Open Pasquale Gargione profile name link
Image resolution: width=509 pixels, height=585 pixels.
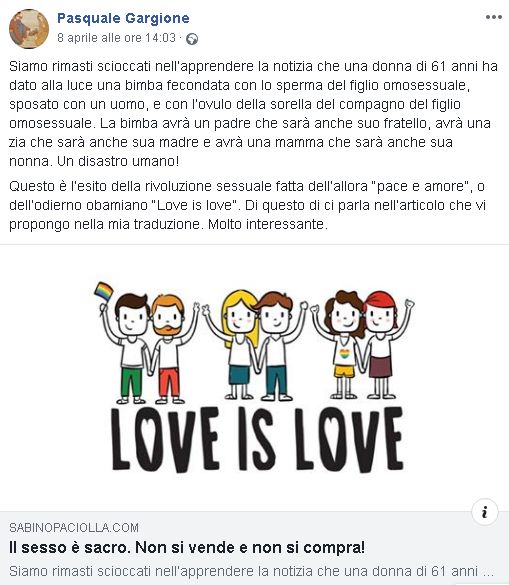click(x=123, y=18)
